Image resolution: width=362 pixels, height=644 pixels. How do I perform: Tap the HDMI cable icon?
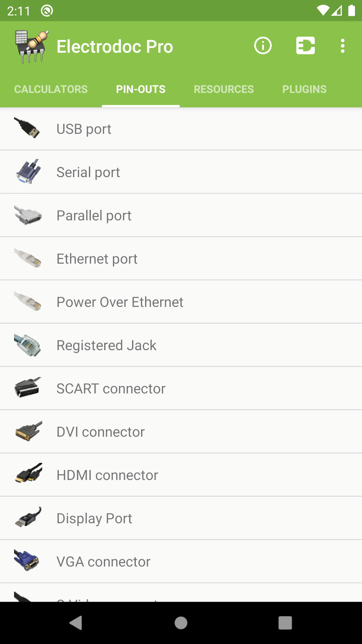coord(28,474)
